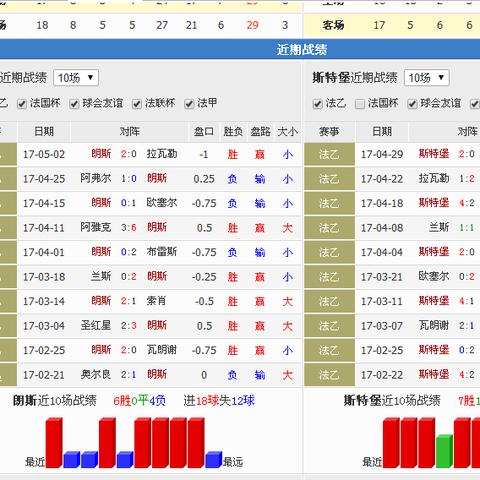Click 斯特堡近10场战绩 summary title

click(x=392, y=401)
